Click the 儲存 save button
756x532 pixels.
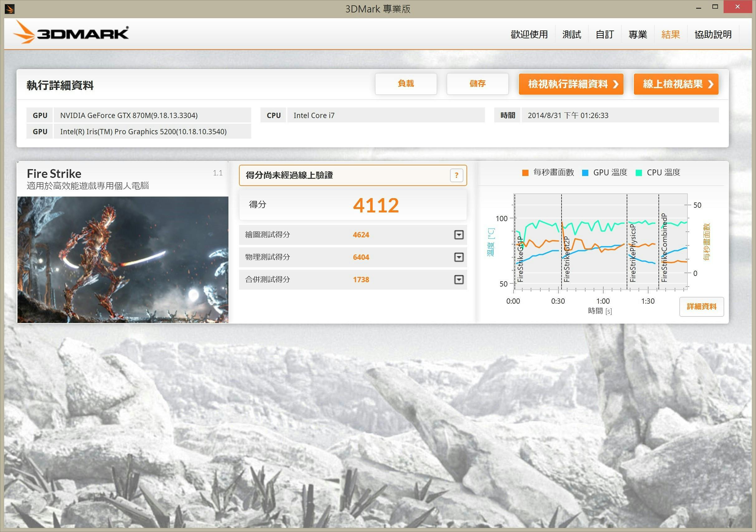[477, 83]
